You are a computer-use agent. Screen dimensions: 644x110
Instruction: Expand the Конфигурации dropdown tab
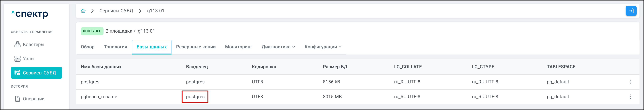click(323, 47)
